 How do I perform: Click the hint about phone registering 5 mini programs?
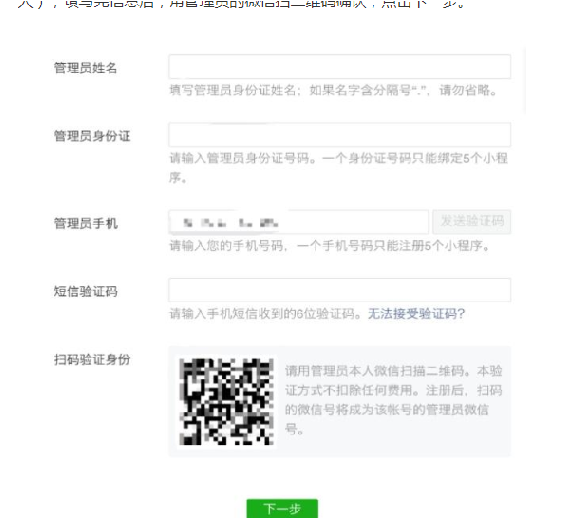tap(330, 246)
